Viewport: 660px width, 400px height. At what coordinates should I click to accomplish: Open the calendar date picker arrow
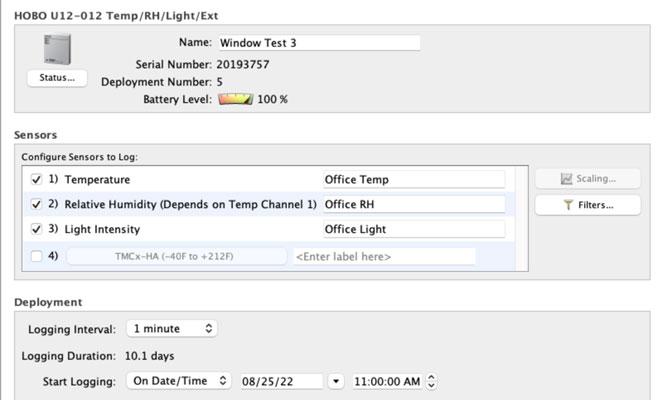[336, 381]
